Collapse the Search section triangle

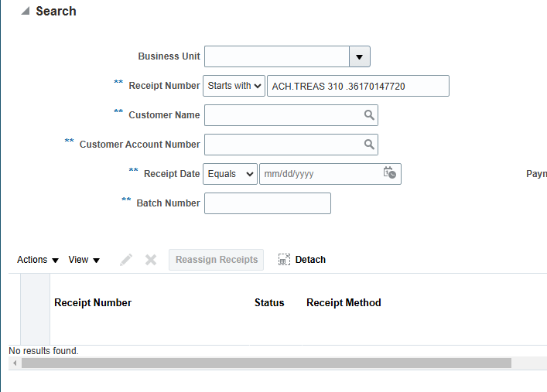click(26, 11)
